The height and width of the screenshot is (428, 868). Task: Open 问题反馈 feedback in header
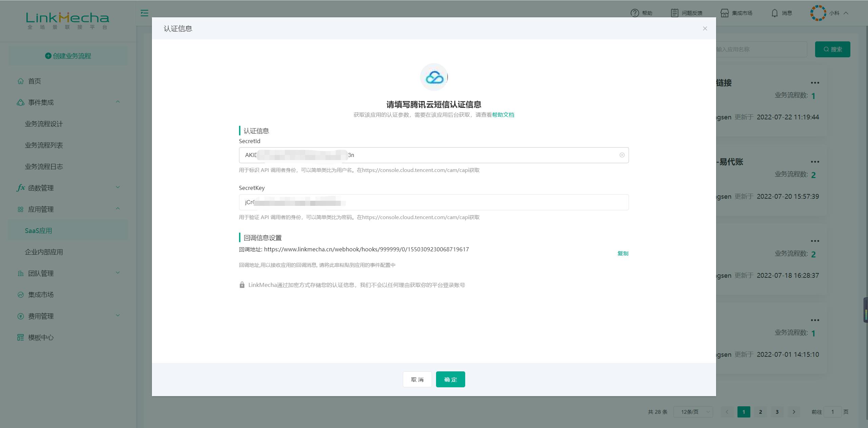tap(687, 13)
